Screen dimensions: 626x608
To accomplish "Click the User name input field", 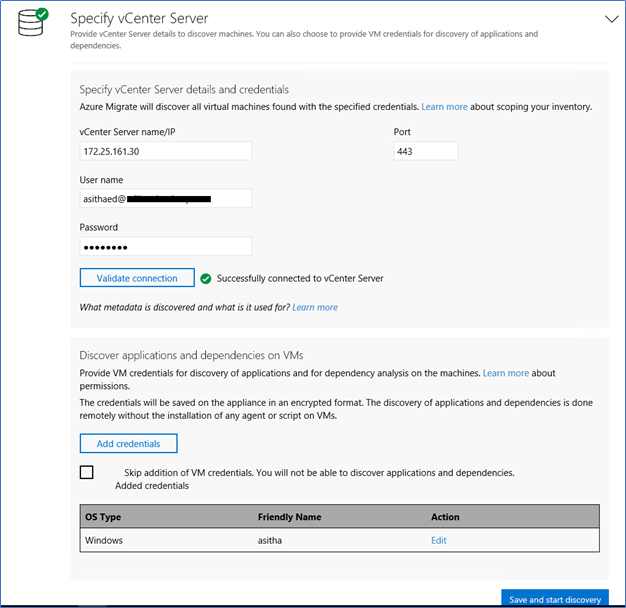I will click(x=166, y=198).
